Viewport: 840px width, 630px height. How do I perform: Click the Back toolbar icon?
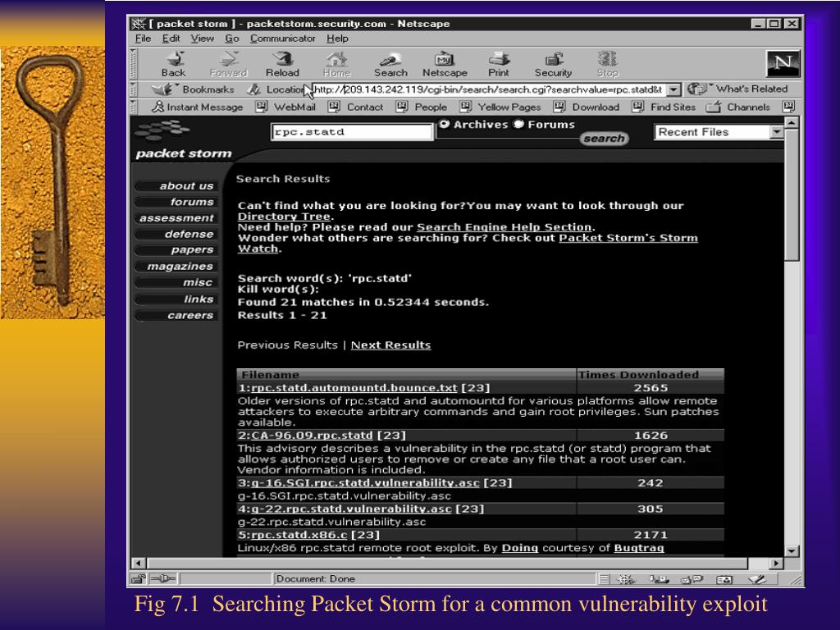point(174,64)
